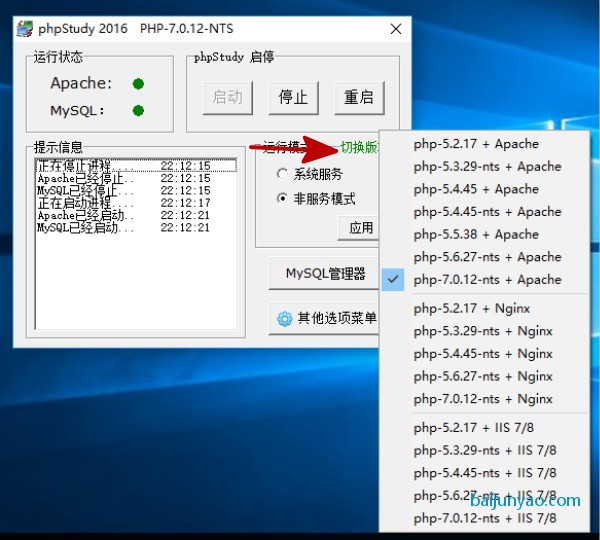Click Apache green status indicator
This screenshot has width=600, height=540.
(x=138, y=83)
